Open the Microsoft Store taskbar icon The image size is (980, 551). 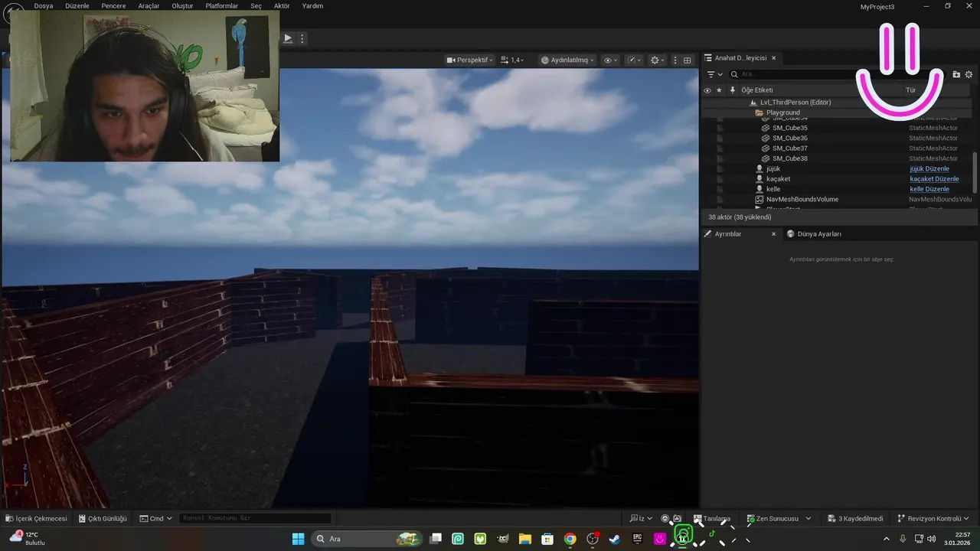(547, 539)
